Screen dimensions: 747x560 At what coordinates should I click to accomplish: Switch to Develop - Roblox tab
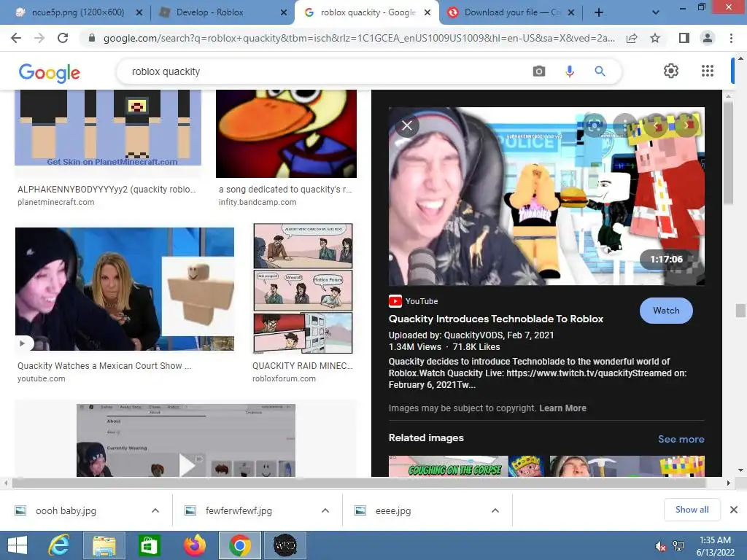(209, 13)
